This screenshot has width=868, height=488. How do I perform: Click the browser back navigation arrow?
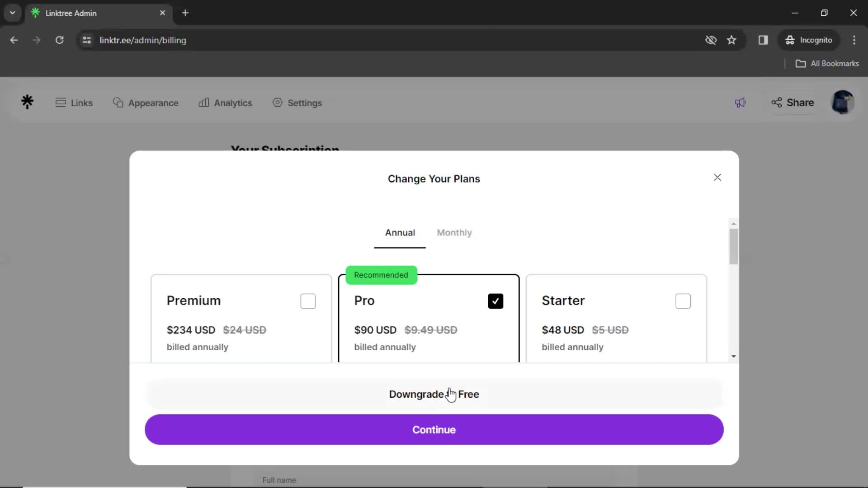click(14, 40)
